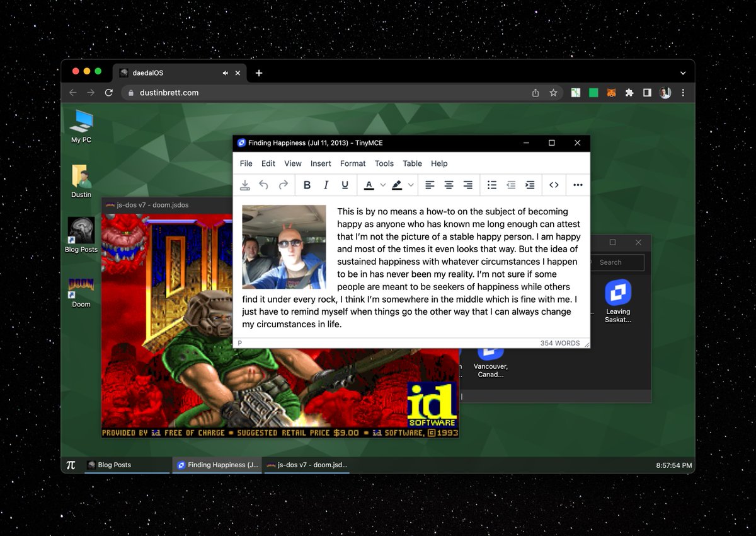Mute the daedalOS tab audio
Image resolution: width=756 pixels, height=536 pixels.
[x=226, y=73]
